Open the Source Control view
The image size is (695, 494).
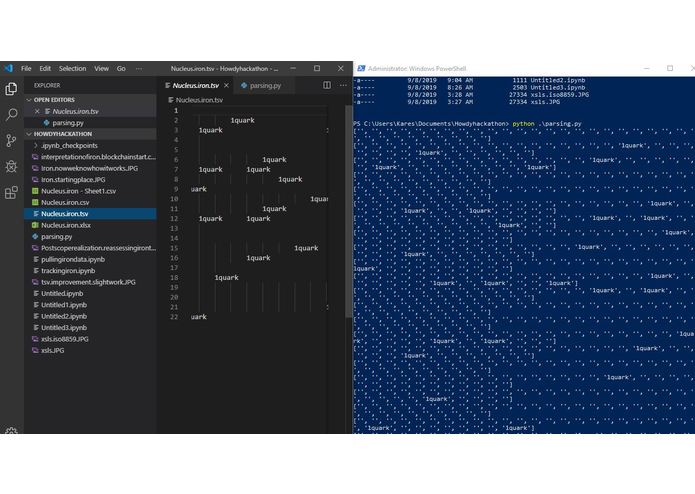pos(11,141)
